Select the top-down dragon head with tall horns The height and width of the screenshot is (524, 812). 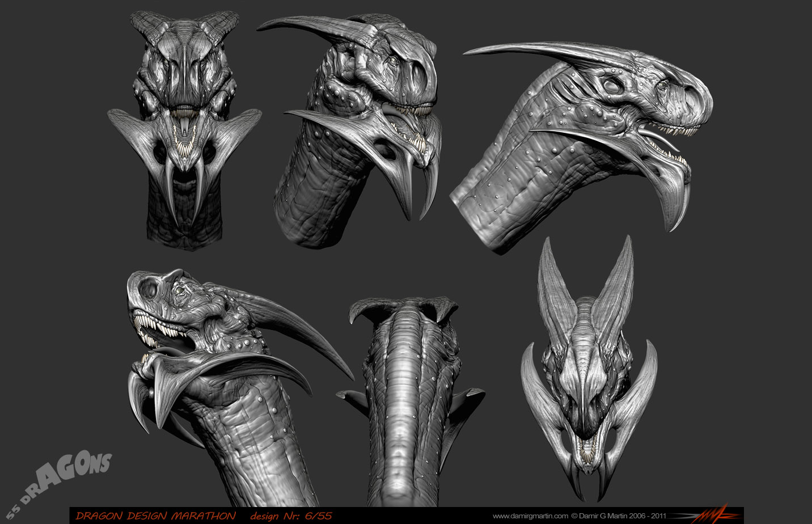589,368
